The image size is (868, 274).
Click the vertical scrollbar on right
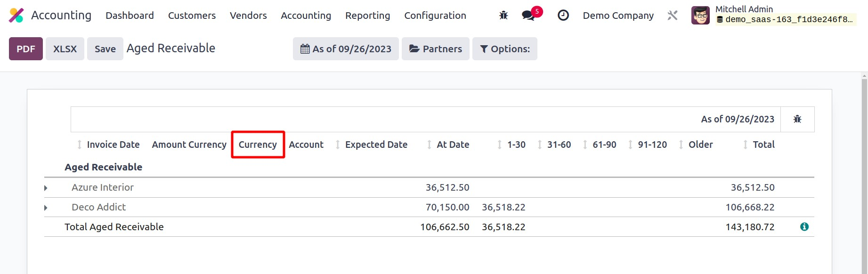(x=864, y=174)
